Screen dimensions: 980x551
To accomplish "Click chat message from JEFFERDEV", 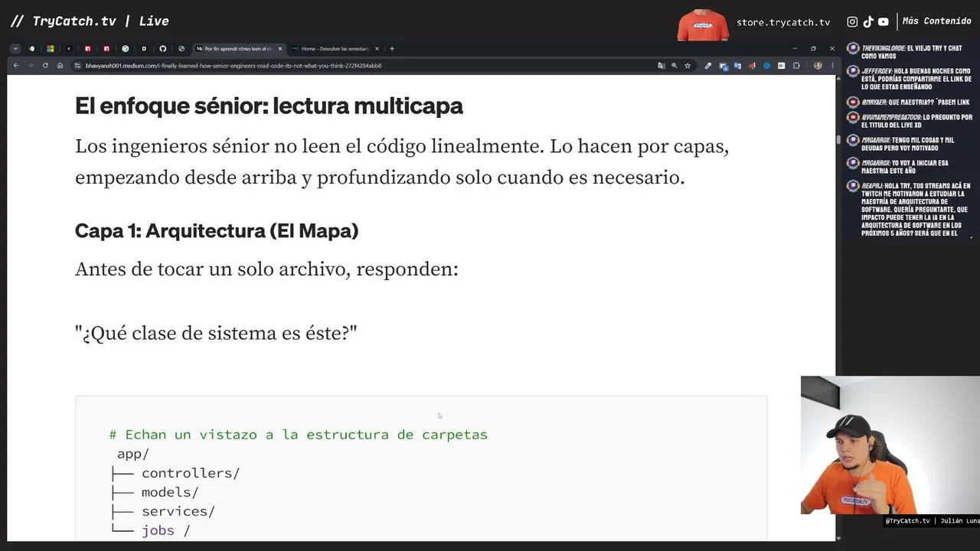I will [910, 78].
